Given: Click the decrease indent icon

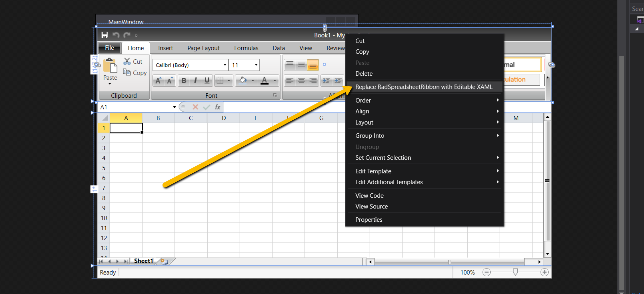Looking at the screenshot, I should [x=326, y=80].
